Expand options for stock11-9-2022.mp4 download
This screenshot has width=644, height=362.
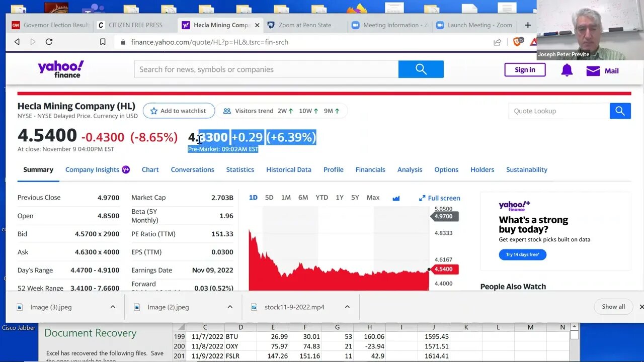point(347,307)
